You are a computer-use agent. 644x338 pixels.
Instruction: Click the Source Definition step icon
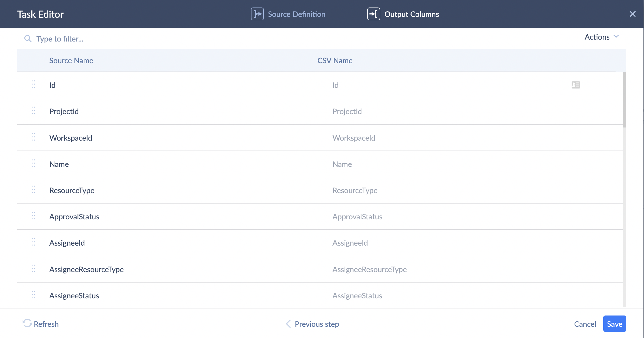[x=257, y=14]
